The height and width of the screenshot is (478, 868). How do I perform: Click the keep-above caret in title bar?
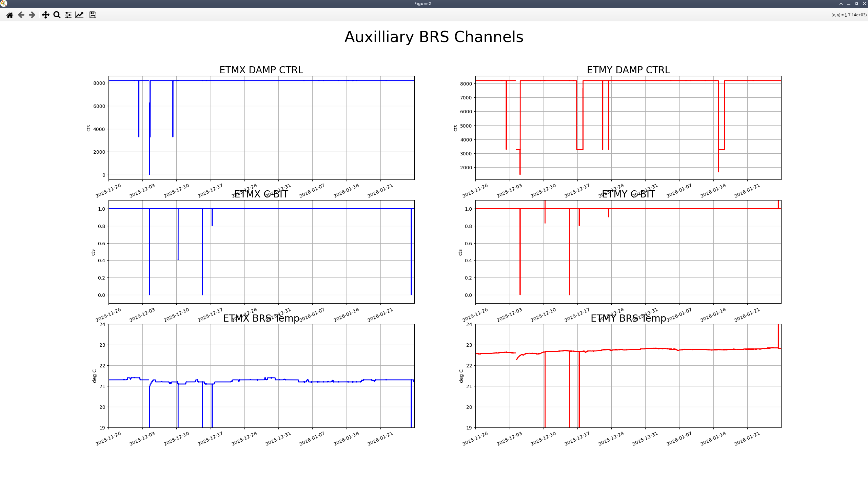click(x=841, y=4)
